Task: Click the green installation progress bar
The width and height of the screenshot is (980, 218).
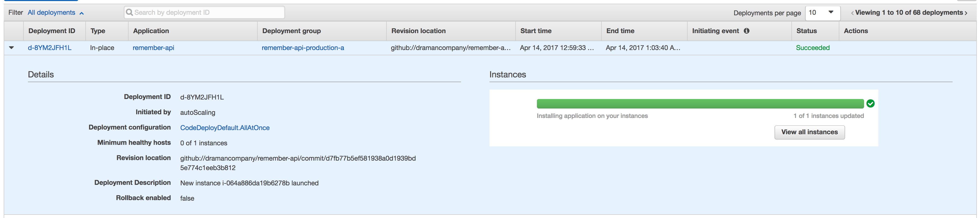Action: click(x=700, y=103)
